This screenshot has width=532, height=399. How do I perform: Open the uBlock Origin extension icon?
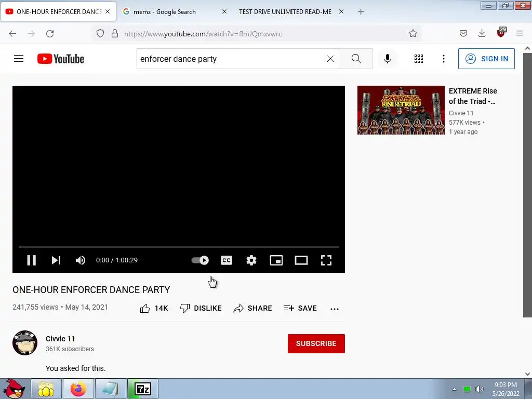501,33
